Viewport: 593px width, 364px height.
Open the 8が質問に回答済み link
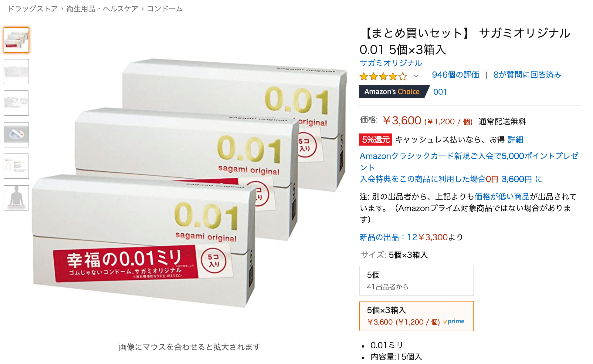pyautogui.click(x=527, y=75)
